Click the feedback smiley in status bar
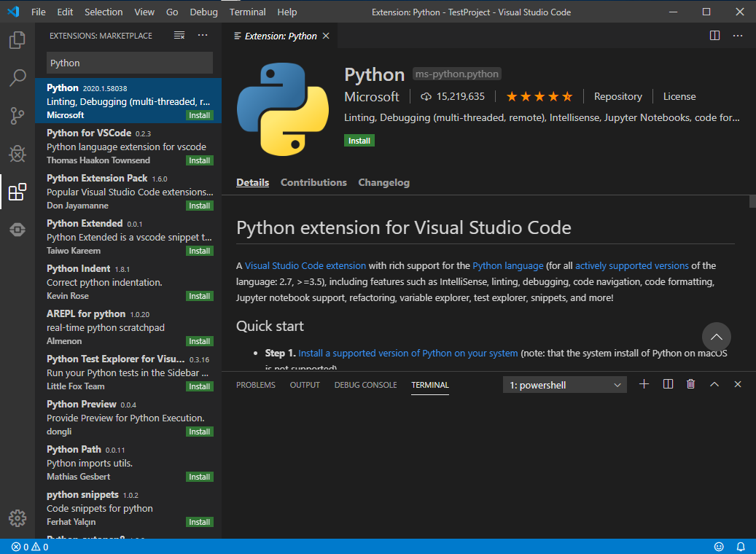 [718, 547]
